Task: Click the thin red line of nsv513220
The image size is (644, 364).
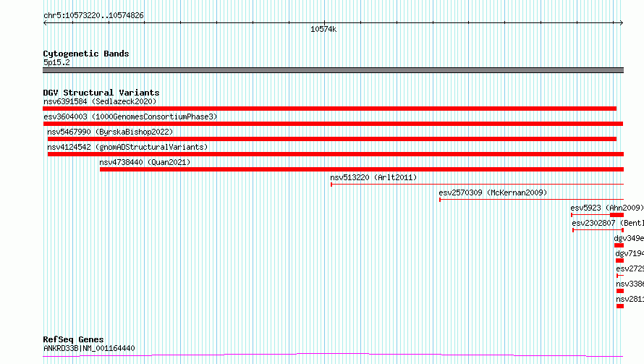Action: (478, 185)
